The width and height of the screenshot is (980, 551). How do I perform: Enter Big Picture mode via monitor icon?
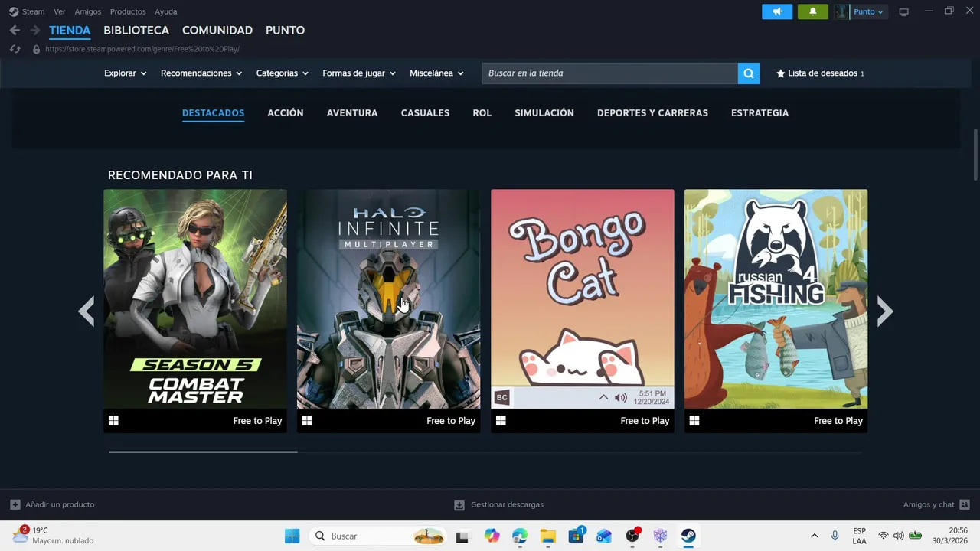[903, 11]
